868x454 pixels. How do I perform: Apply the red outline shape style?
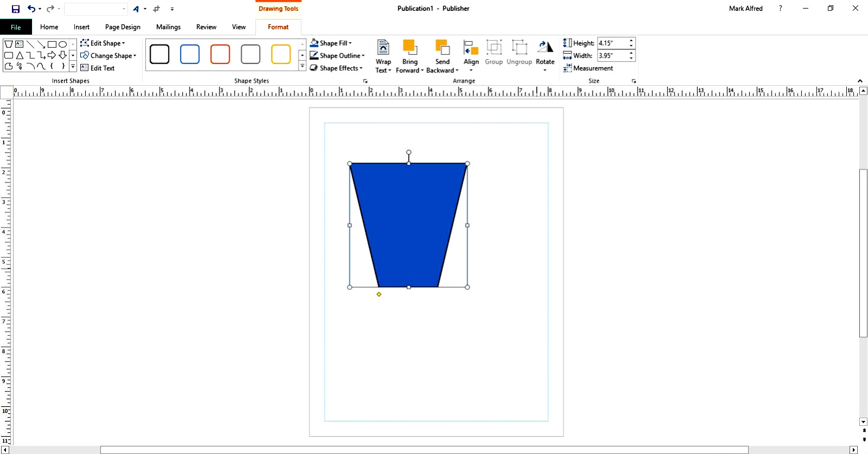220,54
